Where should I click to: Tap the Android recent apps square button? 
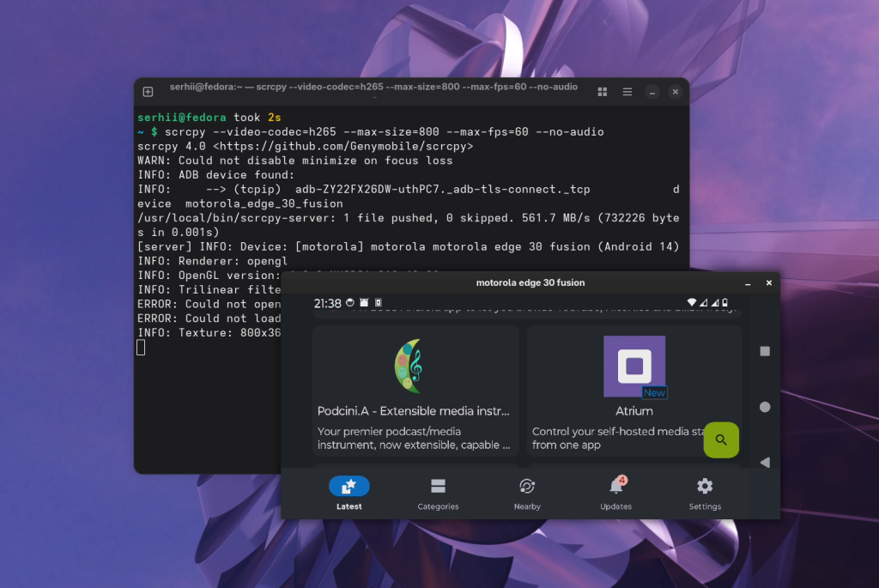click(x=765, y=351)
